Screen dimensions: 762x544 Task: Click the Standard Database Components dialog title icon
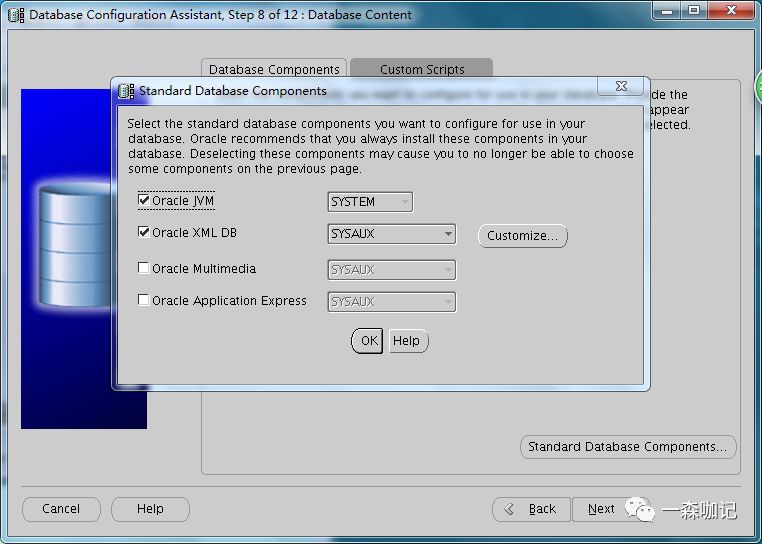click(x=126, y=91)
